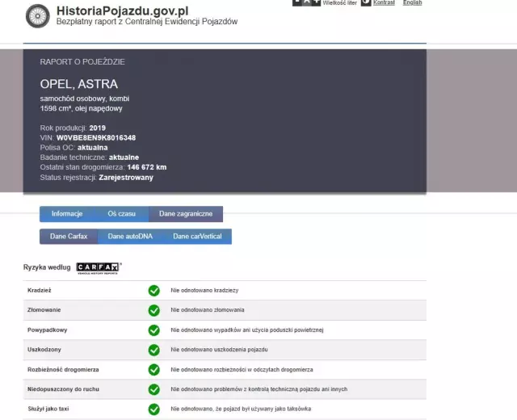Click the HistoriaPojazdu wheel logo
The width and height of the screenshot is (517, 420).
(x=37, y=15)
